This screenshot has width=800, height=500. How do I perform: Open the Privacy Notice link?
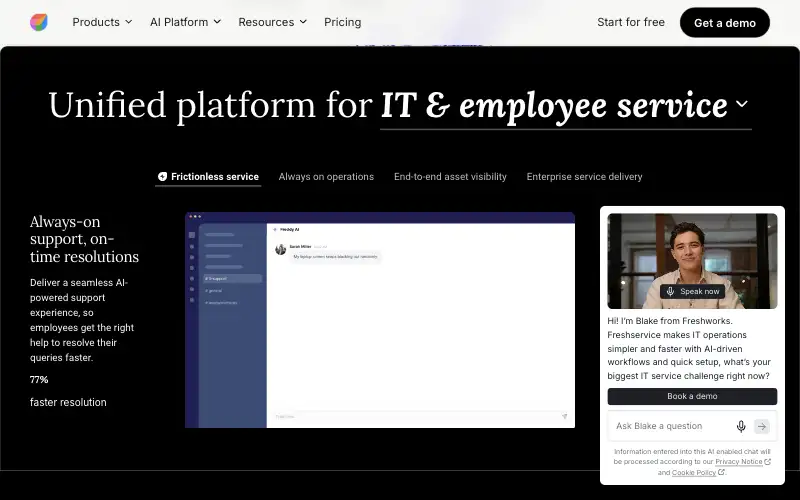tap(738, 462)
